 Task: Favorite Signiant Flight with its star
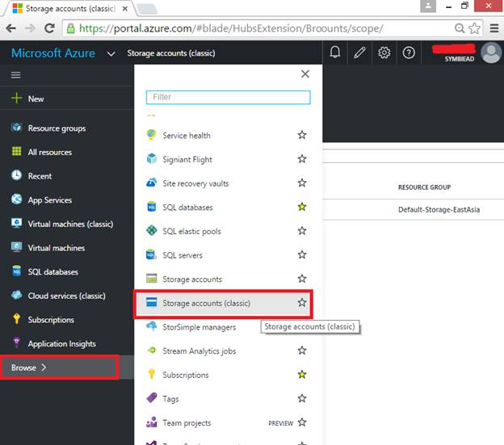pos(302,159)
